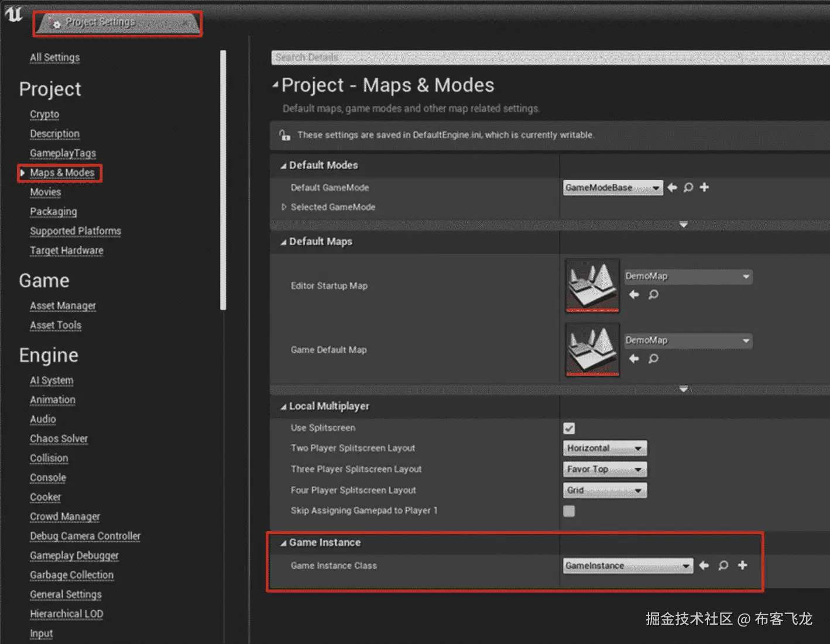
Task: Click the settings category list scrollbar
Action: coord(223,180)
